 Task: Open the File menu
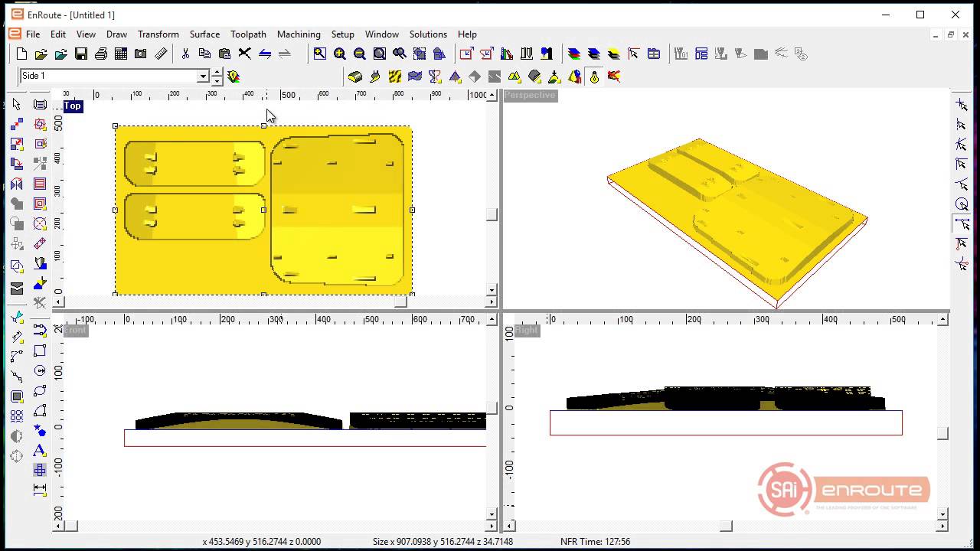point(33,34)
